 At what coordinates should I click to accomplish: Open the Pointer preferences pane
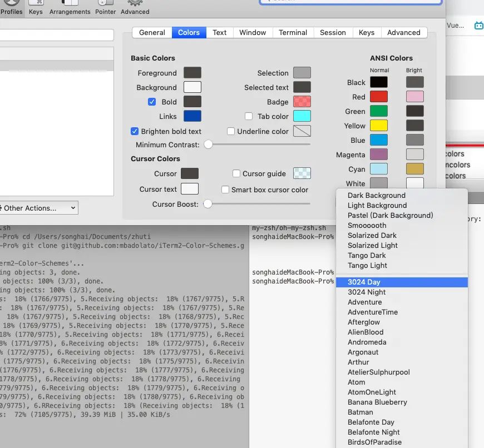[x=105, y=8]
